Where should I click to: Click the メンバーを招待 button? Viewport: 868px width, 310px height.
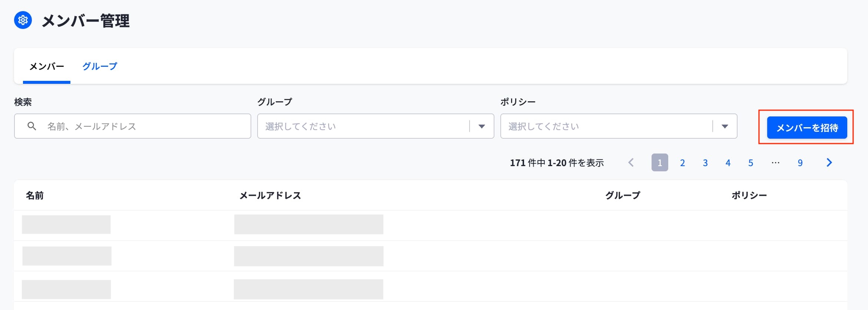point(807,128)
